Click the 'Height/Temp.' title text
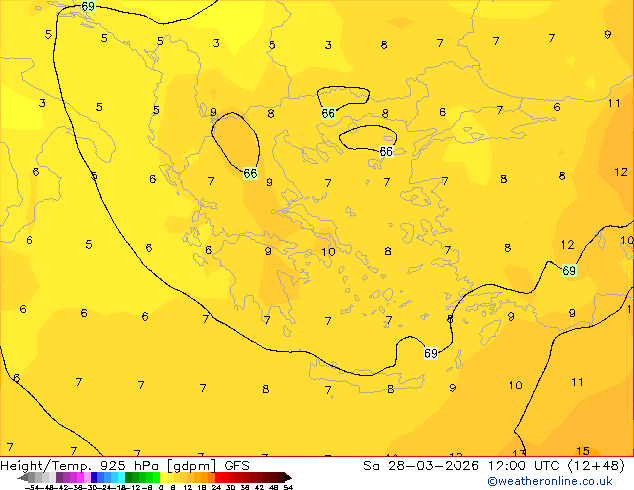 [47, 466]
